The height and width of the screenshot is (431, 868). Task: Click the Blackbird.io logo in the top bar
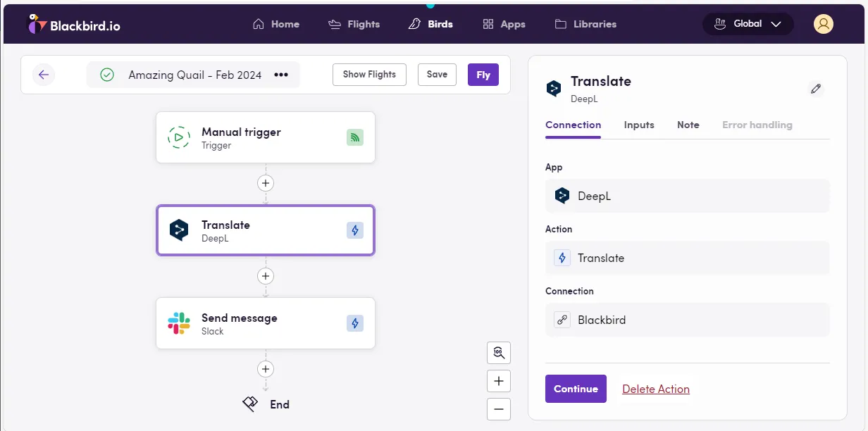click(73, 23)
